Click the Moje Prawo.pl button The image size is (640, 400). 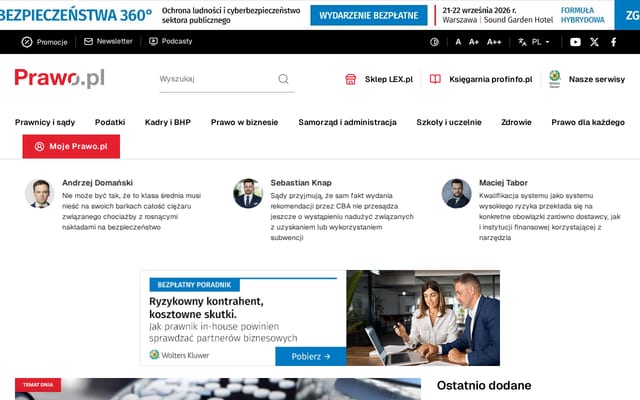coord(71,147)
